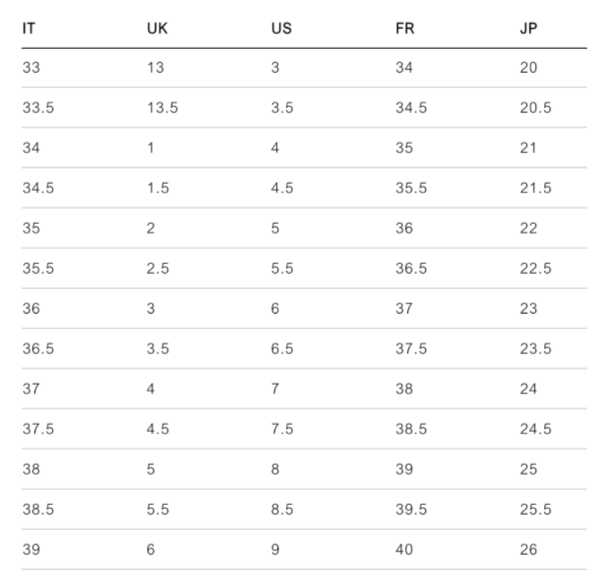Click FR size 39.5 cell

[411, 509]
